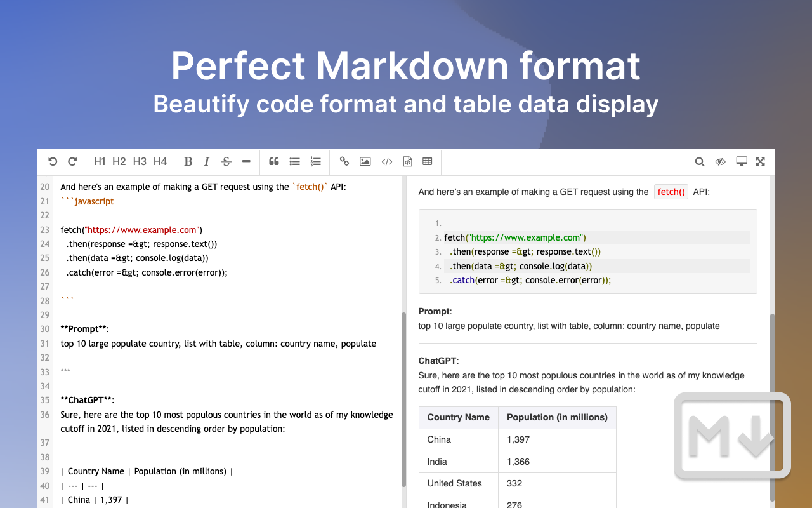Click the fetch() inline code in preview
812x508 pixels.
(x=671, y=192)
